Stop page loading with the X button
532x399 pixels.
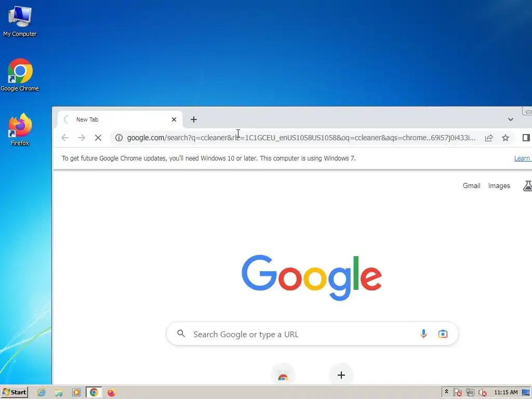pyautogui.click(x=98, y=138)
